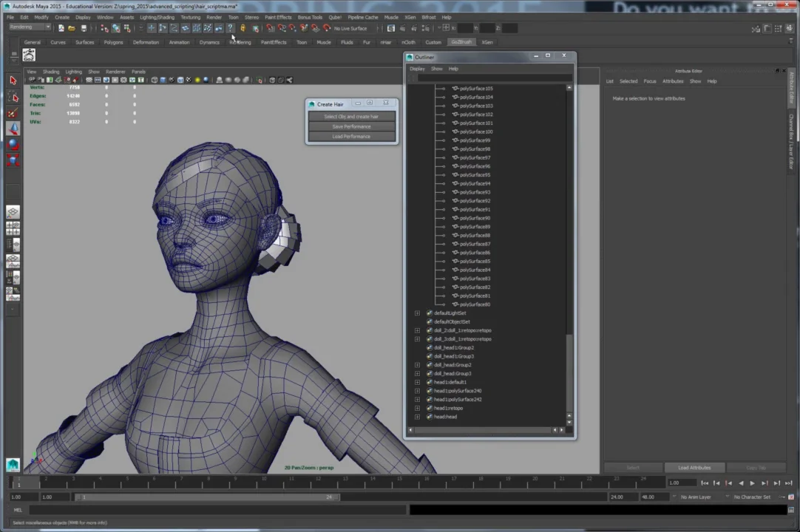This screenshot has width=800, height=532.
Task: Click the lock icon in the status line
Action: [x=243, y=28]
